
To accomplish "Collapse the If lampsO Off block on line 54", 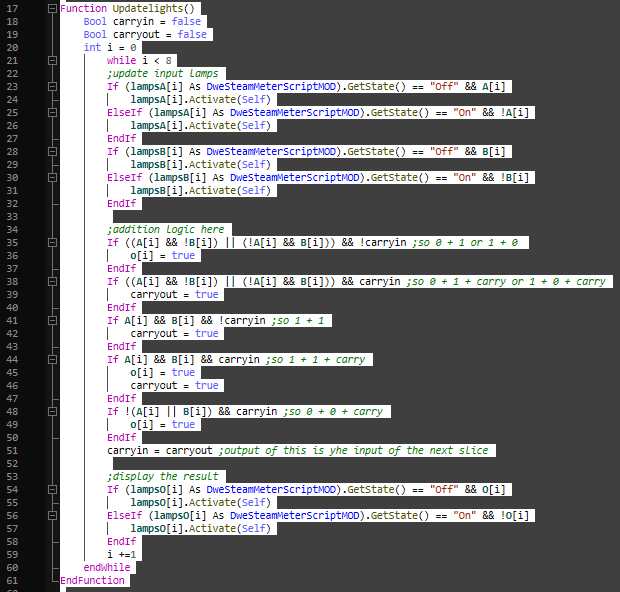I will (x=52, y=490).
